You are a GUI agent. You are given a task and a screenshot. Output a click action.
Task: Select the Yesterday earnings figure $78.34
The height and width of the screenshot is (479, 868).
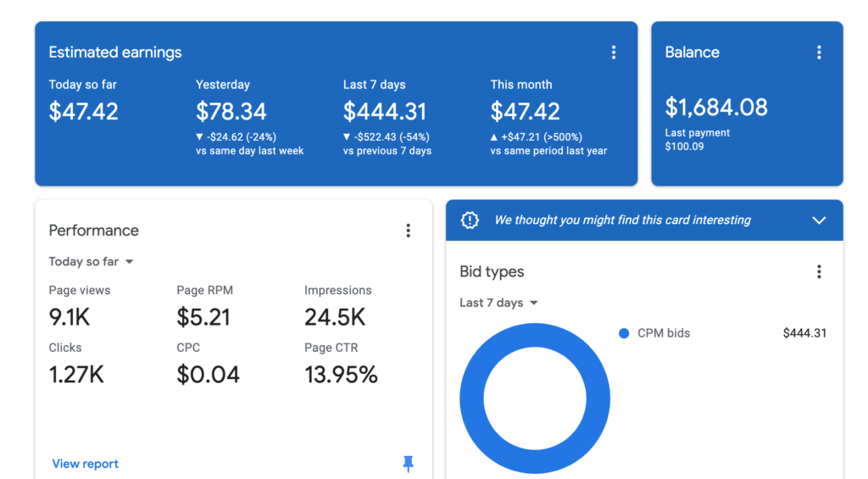click(x=231, y=111)
